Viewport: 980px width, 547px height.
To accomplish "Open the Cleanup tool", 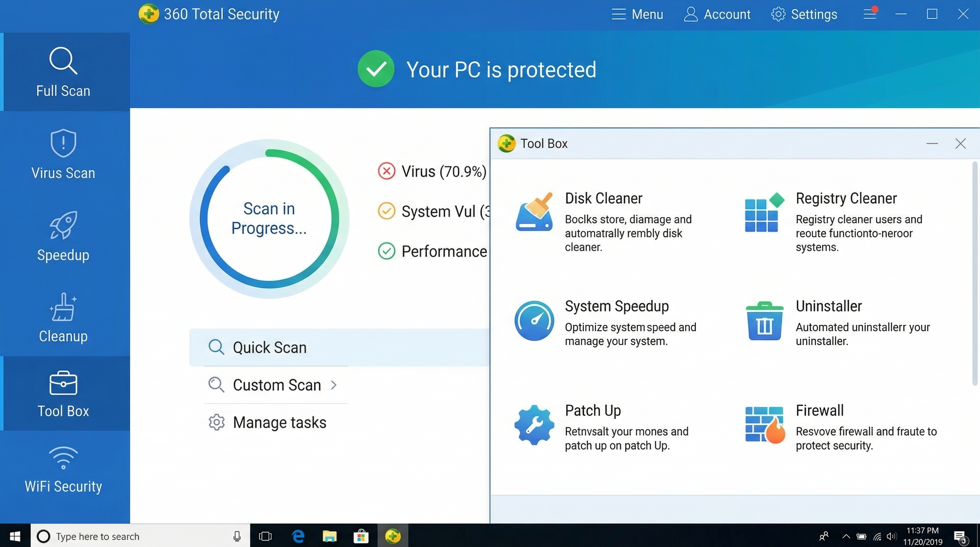I will click(63, 318).
